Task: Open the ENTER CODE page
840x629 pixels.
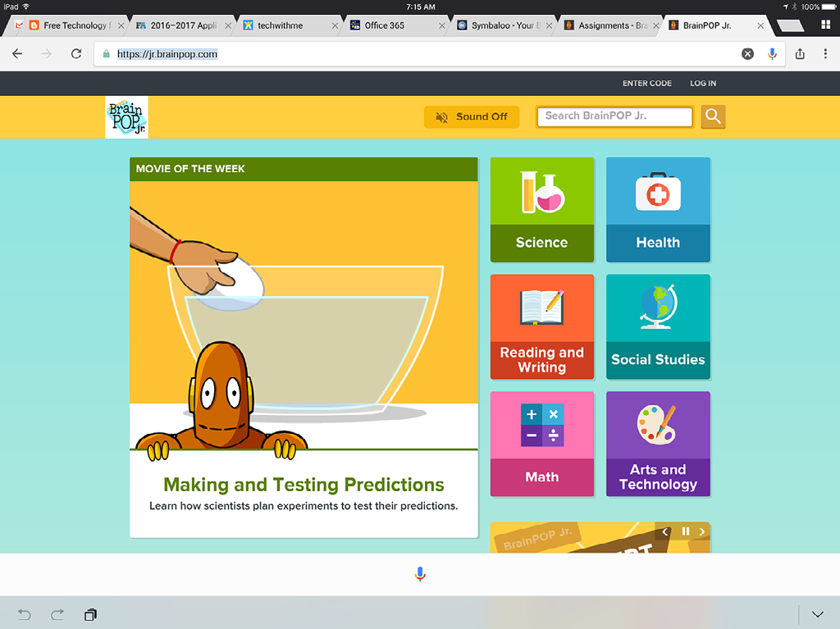Action: tap(647, 83)
